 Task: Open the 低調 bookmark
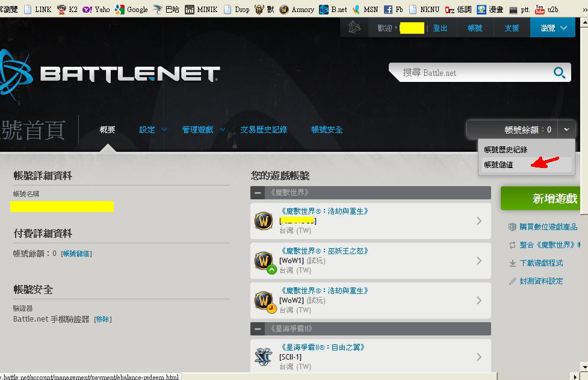point(458,10)
